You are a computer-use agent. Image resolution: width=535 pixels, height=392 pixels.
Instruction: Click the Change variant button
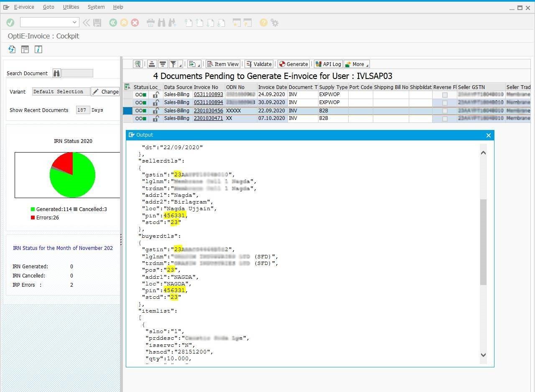(x=105, y=92)
